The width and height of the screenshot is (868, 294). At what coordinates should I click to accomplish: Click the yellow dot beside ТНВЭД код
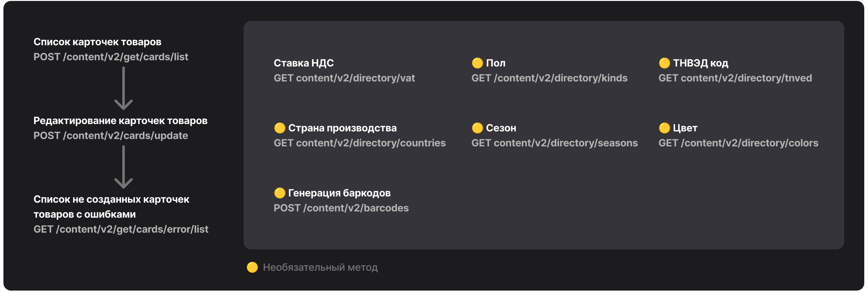coord(664,63)
